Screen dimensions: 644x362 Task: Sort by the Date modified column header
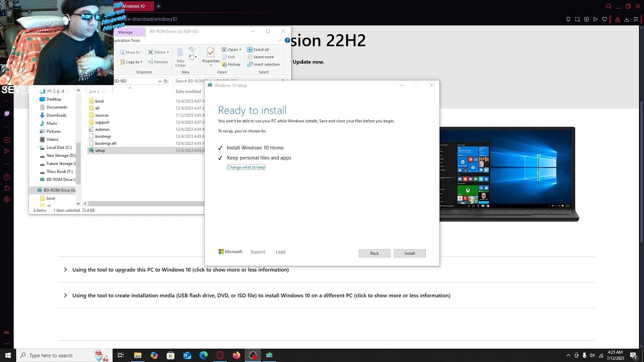coord(188,92)
